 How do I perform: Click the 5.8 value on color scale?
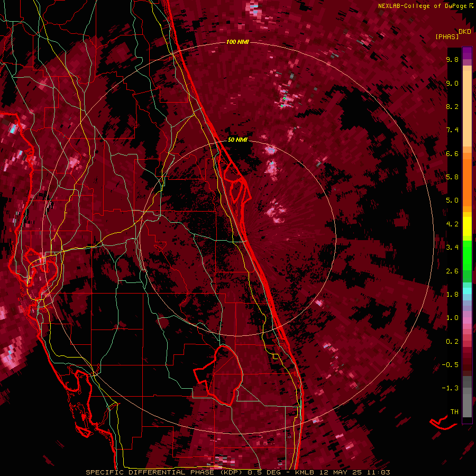point(452,177)
